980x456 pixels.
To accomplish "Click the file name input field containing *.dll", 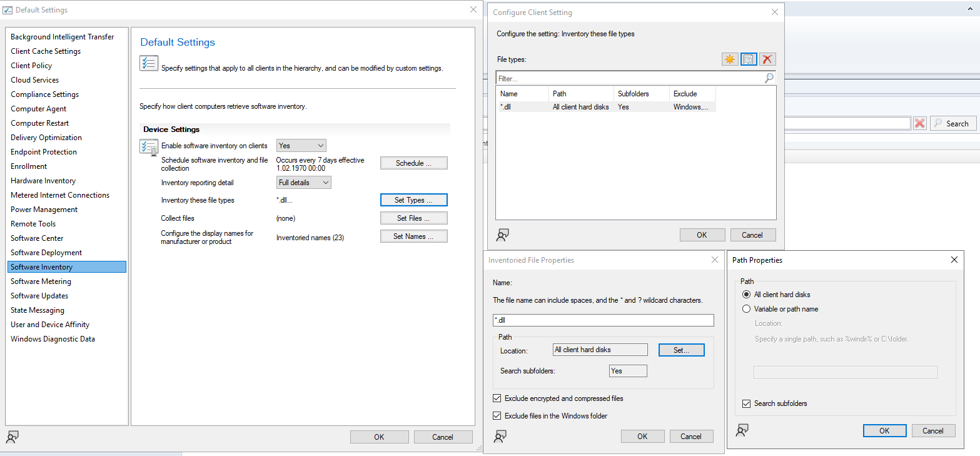I will (x=603, y=320).
